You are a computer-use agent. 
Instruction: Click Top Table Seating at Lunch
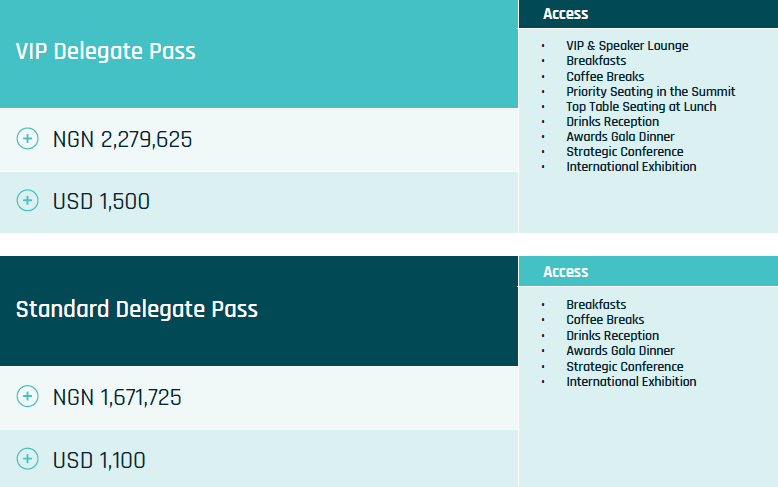[641, 107]
